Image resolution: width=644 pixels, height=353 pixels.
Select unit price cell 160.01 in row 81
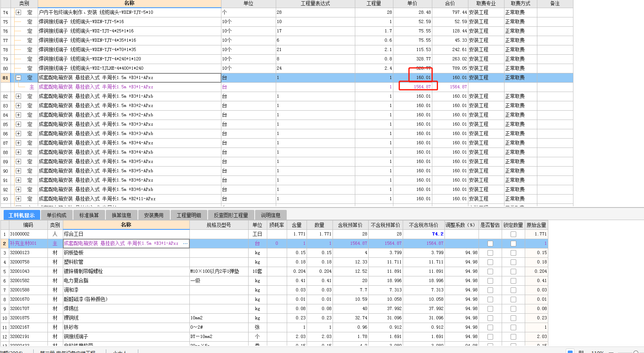tap(412, 78)
